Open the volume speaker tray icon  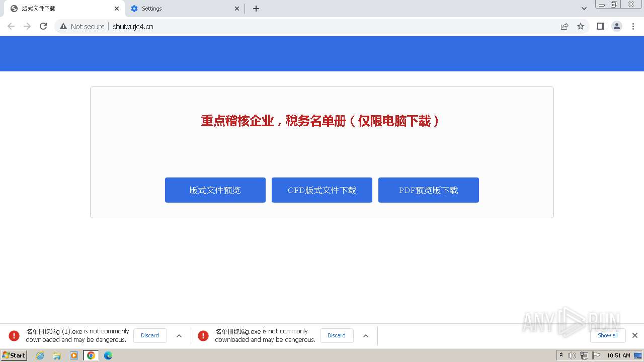572,355
